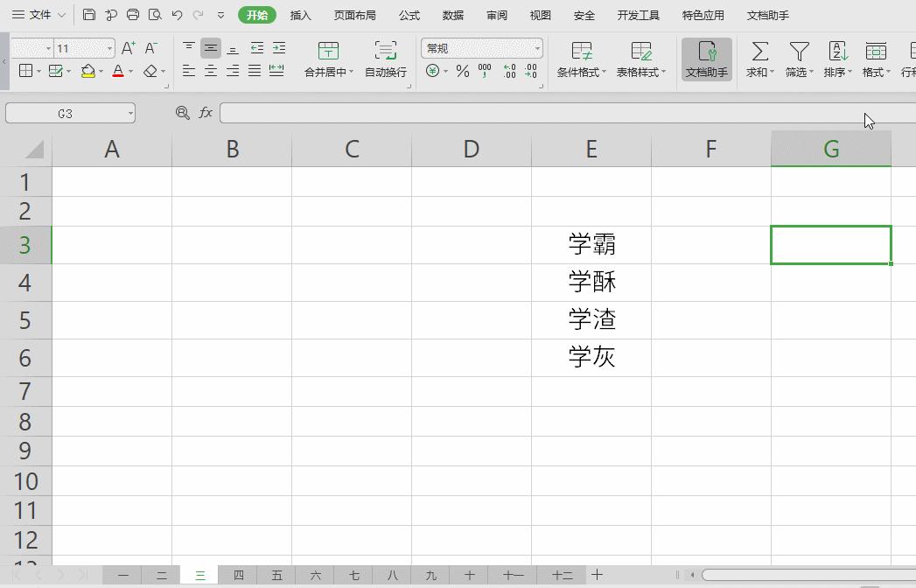
Task: Enable increase font size (A+)
Action: coord(128,46)
